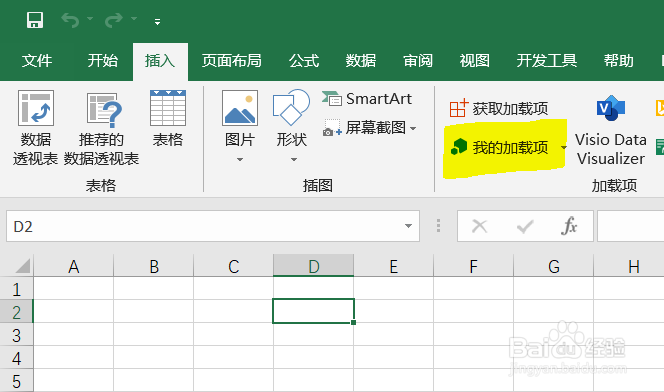Screen dimensions: 664x392
Task: Switch to the 页面布局 tab
Action: click(231, 61)
